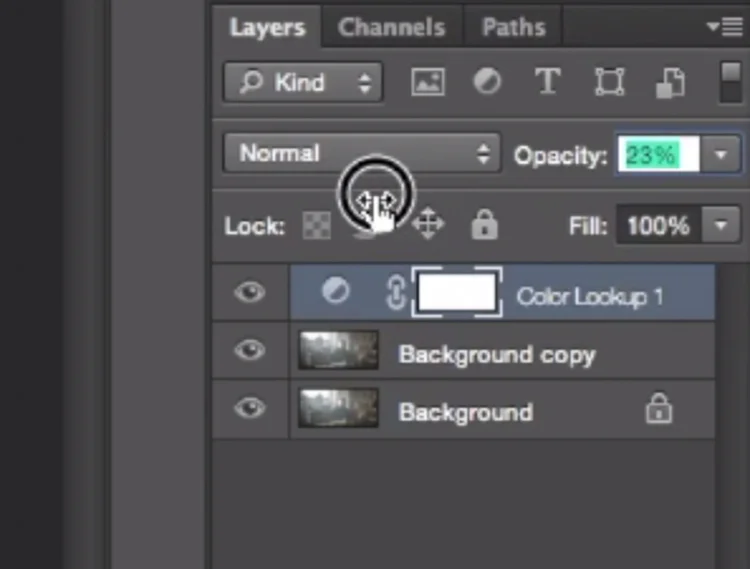Image resolution: width=750 pixels, height=569 pixels.
Task: Click the Color Lookup adjustment layer icon
Action: (335, 291)
